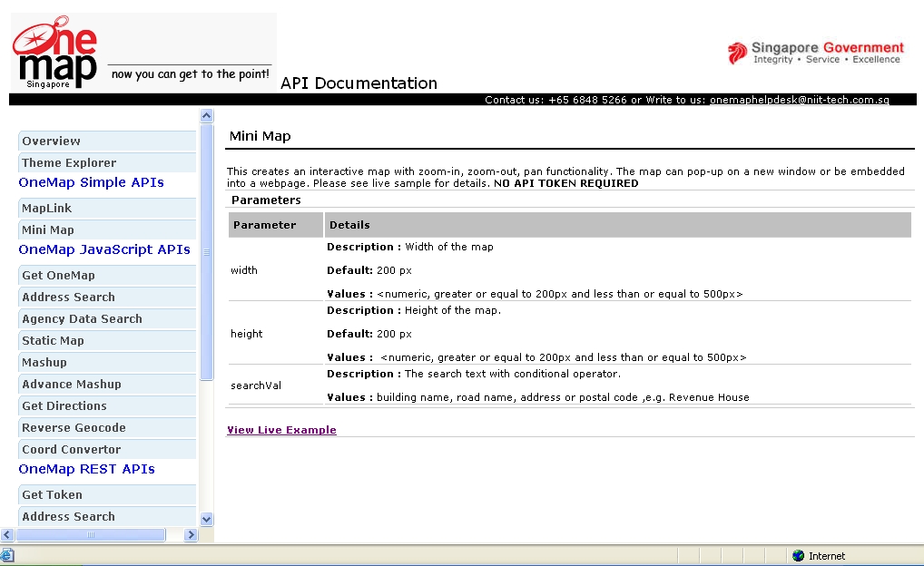Select the Mini Map sidebar entry
924x566 pixels.
(46, 229)
